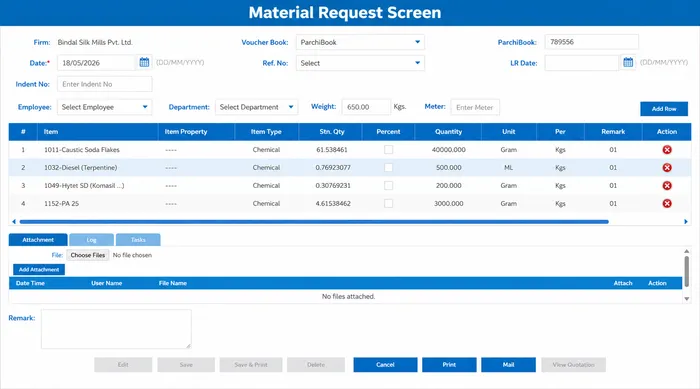Click attachment panel scroll down arrow
700x389 pixels.
point(687,299)
